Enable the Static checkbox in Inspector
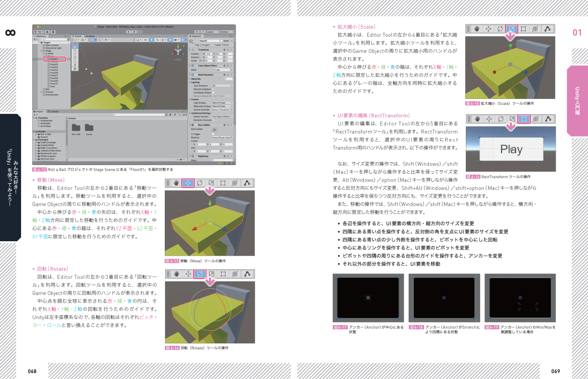Viewport: 588px width, 379px height. 222,41
